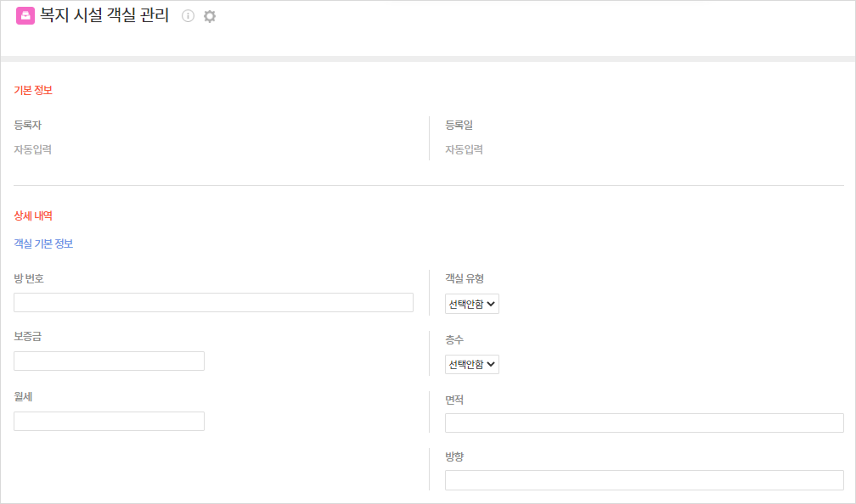
Task: Open the 층수 dropdown
Action: tap(472, 364)
